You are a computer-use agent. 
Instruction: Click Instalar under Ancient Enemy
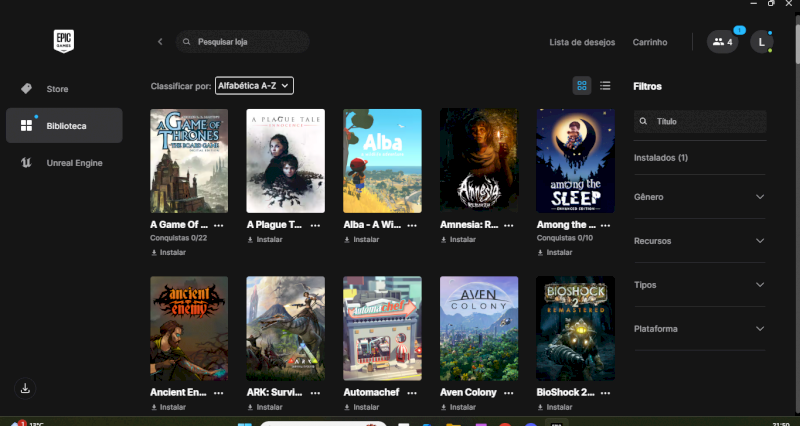[168, 407]
